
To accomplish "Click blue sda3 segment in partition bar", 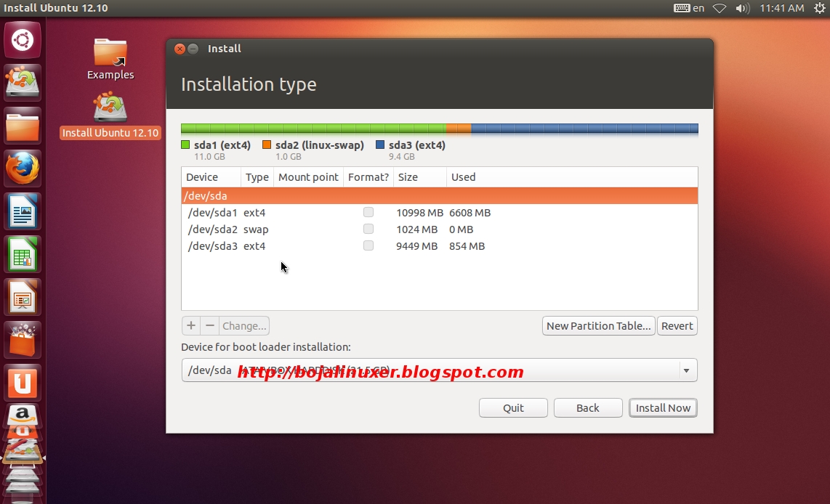I will click(x=584, y=128).
